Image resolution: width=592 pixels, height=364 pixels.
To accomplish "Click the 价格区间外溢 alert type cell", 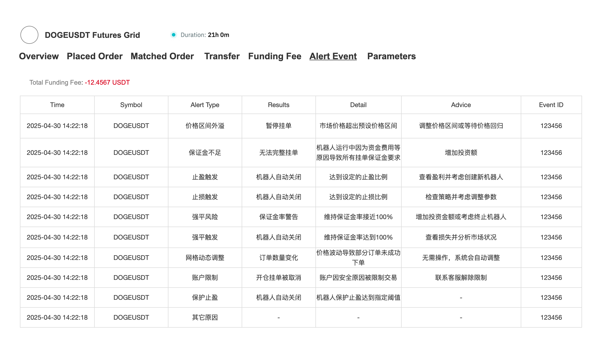I will pos(205,126).
